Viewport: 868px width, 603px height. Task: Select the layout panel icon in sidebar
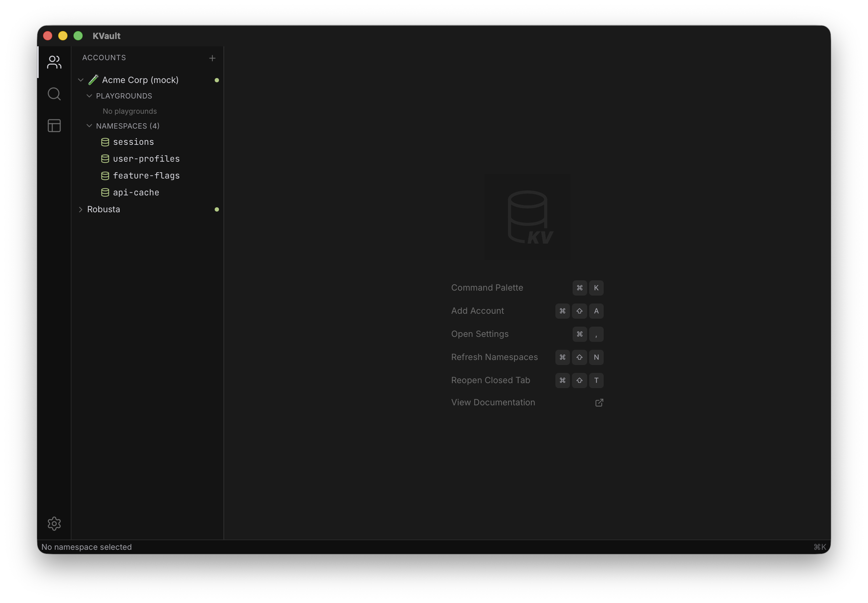54,125
